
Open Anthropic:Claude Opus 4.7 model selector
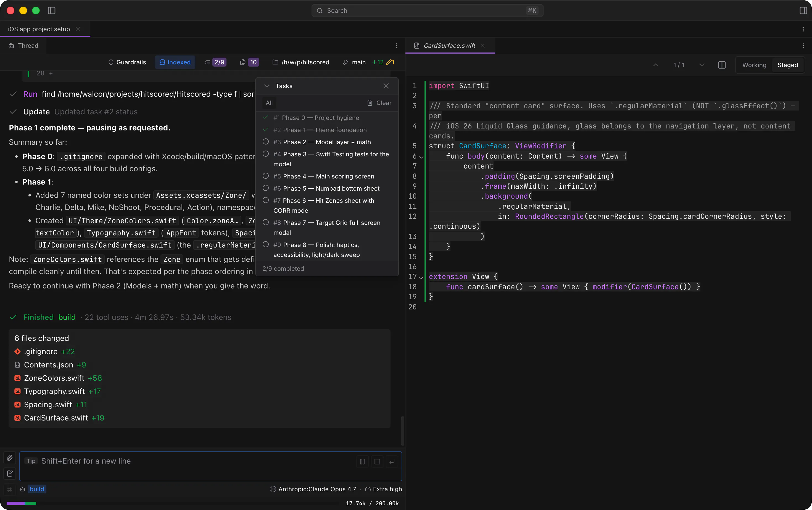pyautogui.click(x=313, y=489)
